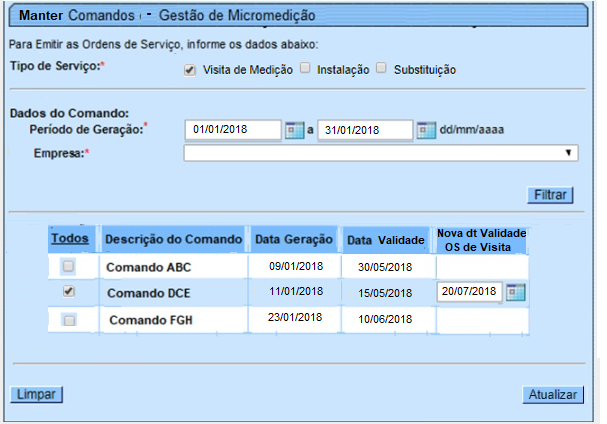The height and width of the screenshot is (424, 607).
Task: Click the Todos link in table header
Action: click(x=70, y=238)
